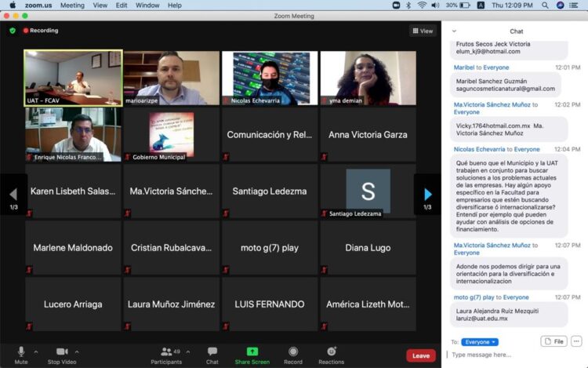Click Maribel sender name in chat
Viewport: 588px width, 368px height.
(x=464, y=67)
